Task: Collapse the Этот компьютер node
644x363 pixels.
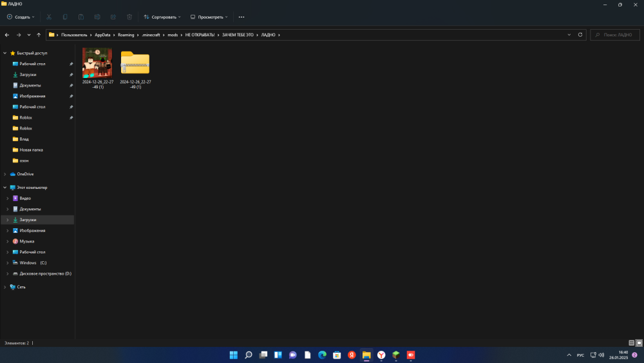Action: [5, 188]
